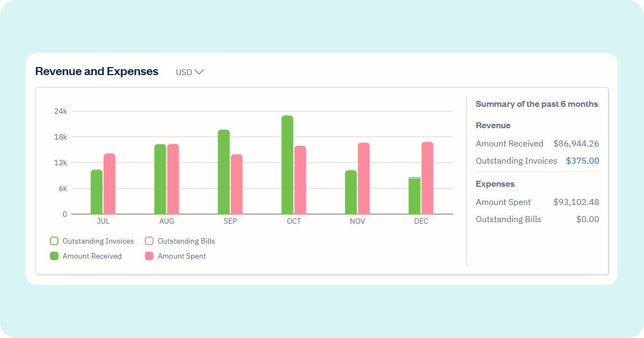Click the Summary of the past 6 months heading

pyautogui.click(x=537, y=104)
